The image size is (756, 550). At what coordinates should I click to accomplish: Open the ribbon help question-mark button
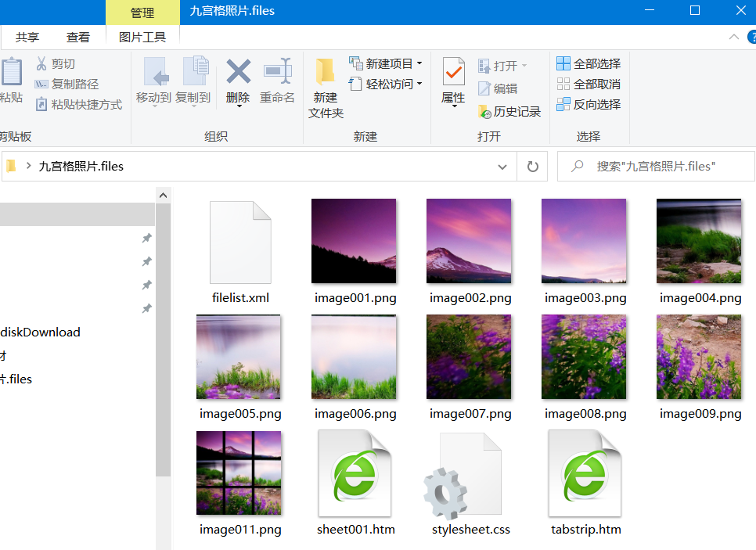[751, 37]
